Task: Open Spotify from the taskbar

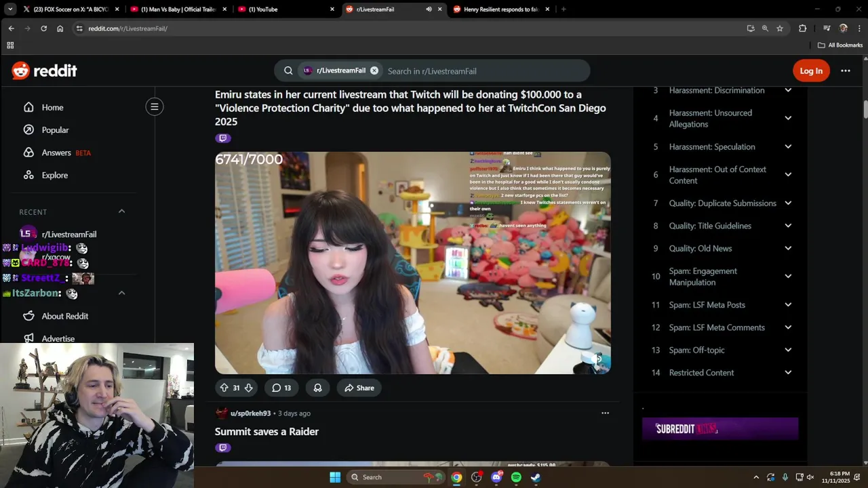Action: [x=516, y=477]
